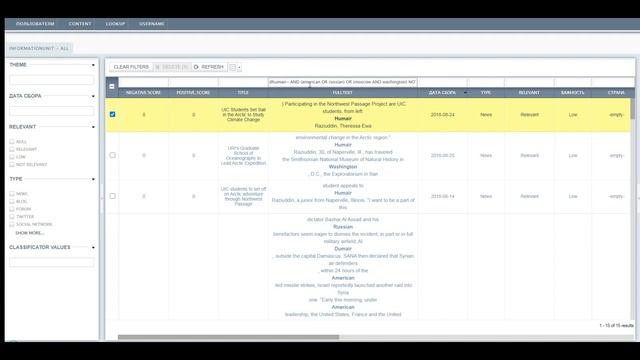Image resolution: width=640 pixels, height=360 pixels.
Task: Sort by the ВАЖНОСТЬ column header
Action: pyautogui.click(x=573, y=93)
